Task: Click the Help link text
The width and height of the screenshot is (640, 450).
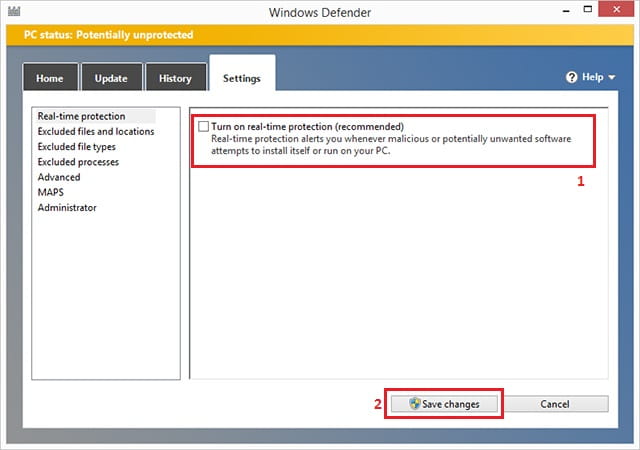Action: click(x=593, y=77)
